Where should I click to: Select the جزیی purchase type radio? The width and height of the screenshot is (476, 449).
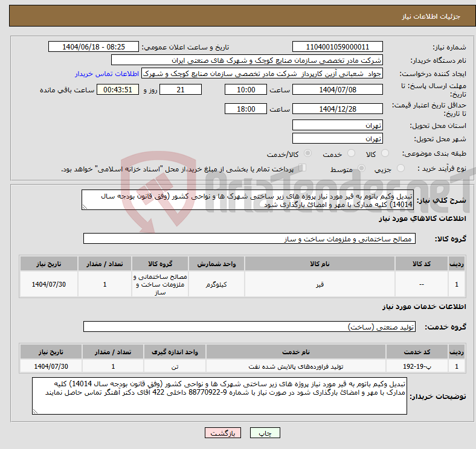point(400,168)
